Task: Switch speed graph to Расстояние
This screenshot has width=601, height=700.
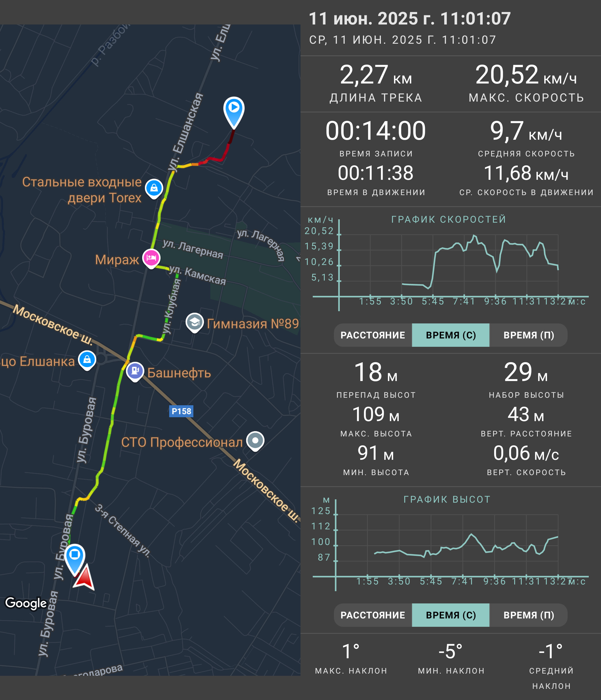Action: (373, 335)
